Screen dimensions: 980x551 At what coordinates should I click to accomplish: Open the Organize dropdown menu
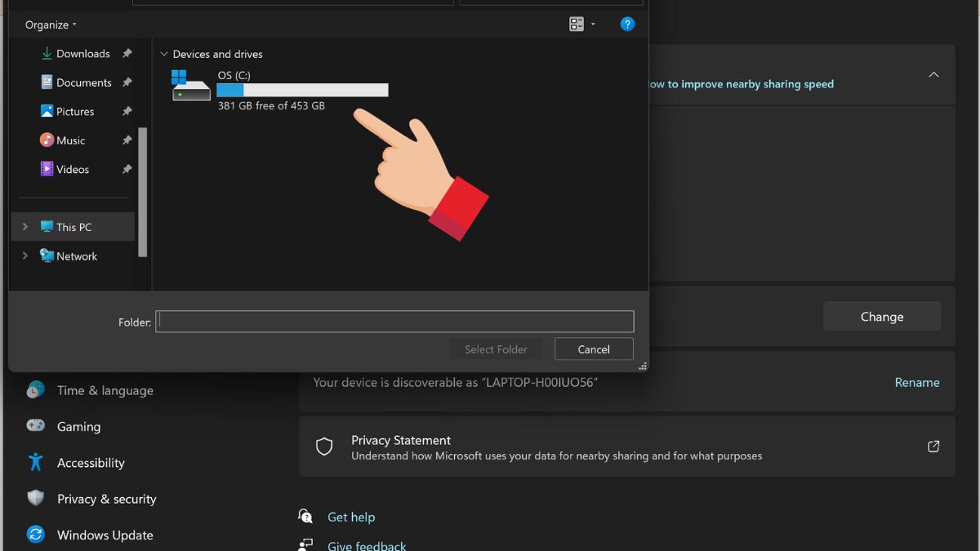(51, 24)
